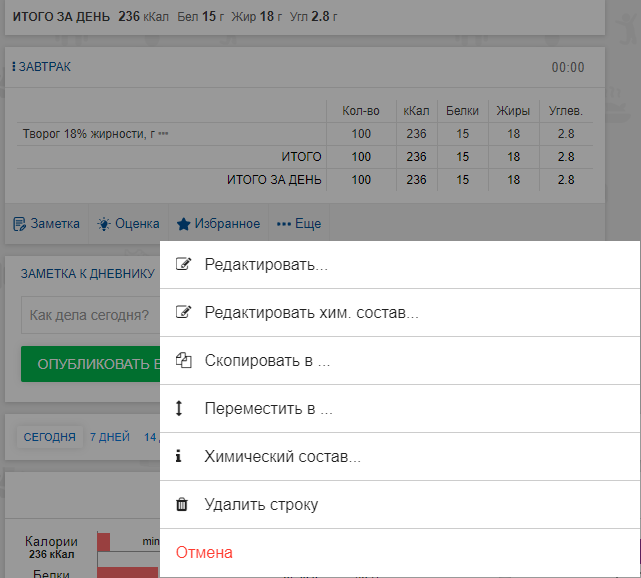Click the Избранное star icon

(183, 224)
